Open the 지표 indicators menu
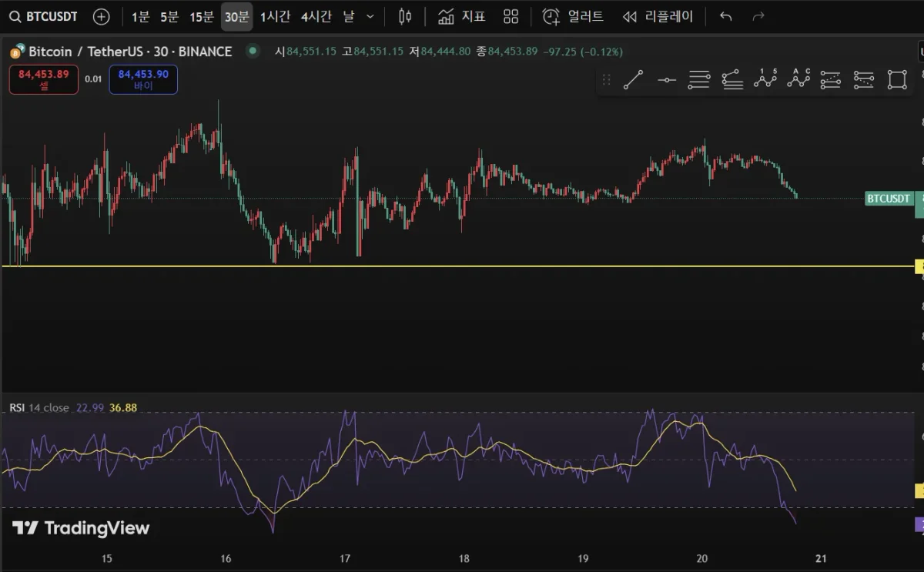 (462, 17)
